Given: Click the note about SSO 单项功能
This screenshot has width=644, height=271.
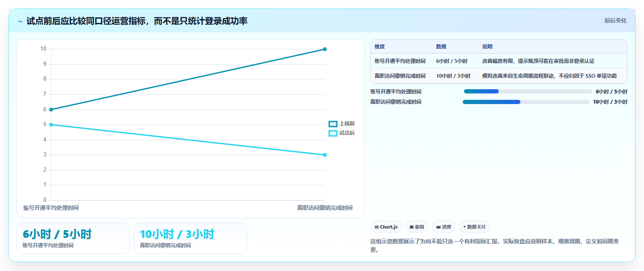Looking at the screenshot, I should pyautogui.click(x=550, y=76).
